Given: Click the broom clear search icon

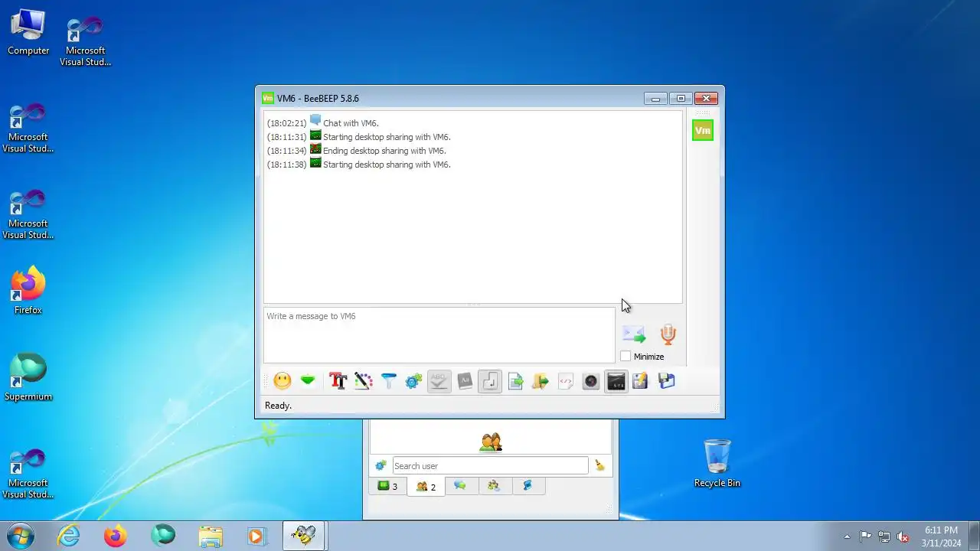Looking at the screenshot, I should click(x=599, y=465).
